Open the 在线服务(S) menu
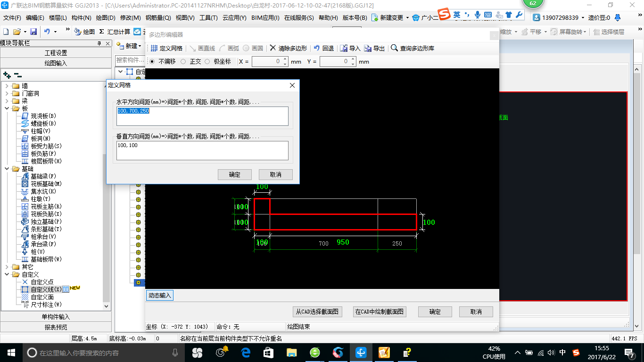 pos(299,18)
